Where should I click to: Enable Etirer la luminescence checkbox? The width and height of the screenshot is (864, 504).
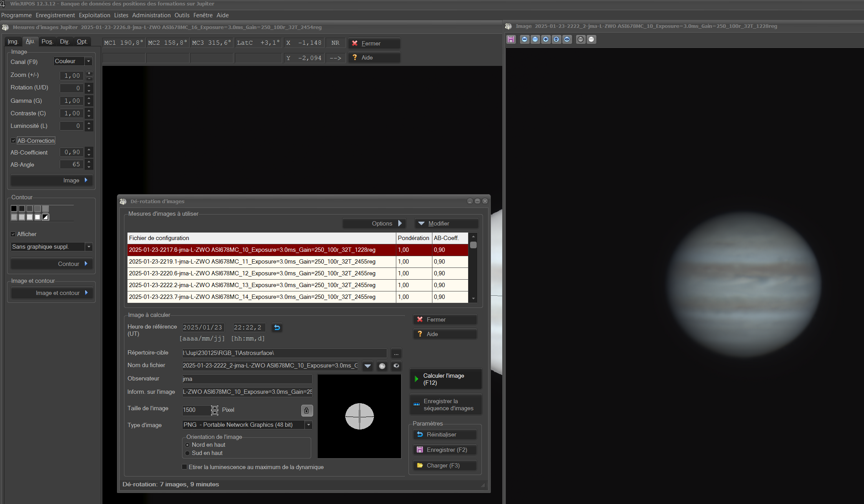(184, 467)
